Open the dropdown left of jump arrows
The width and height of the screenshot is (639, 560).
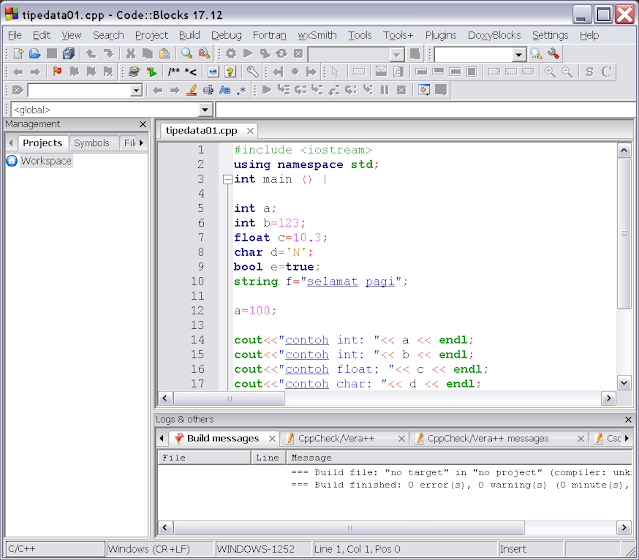click(136, 90)
